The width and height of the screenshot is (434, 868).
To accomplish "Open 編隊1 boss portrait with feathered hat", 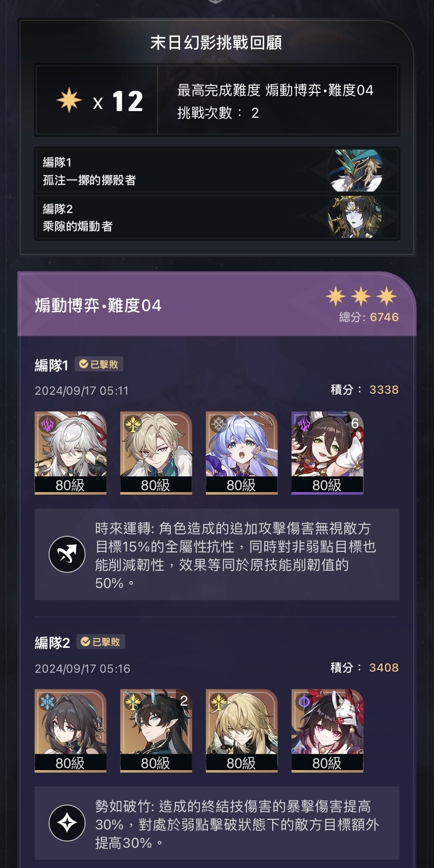I will (355, 170).
